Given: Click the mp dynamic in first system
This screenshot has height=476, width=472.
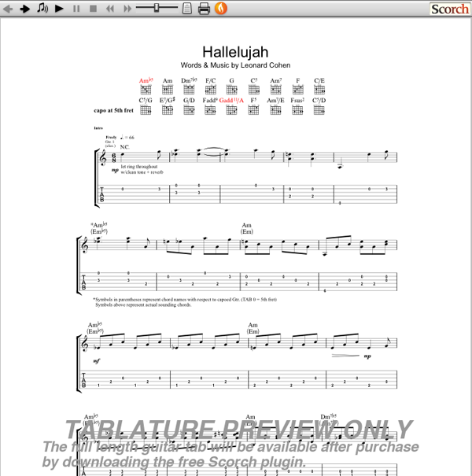Looking at the screenshot, I should click(115, 170).
